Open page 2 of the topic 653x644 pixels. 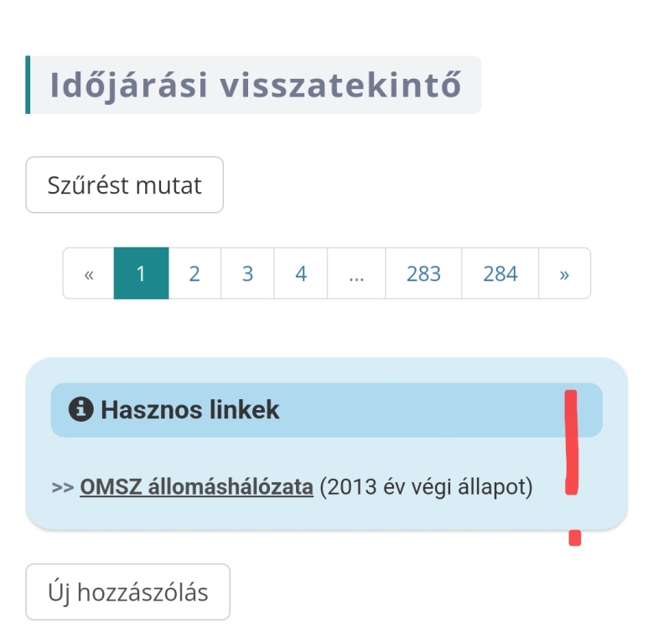[x=194, y=273]
